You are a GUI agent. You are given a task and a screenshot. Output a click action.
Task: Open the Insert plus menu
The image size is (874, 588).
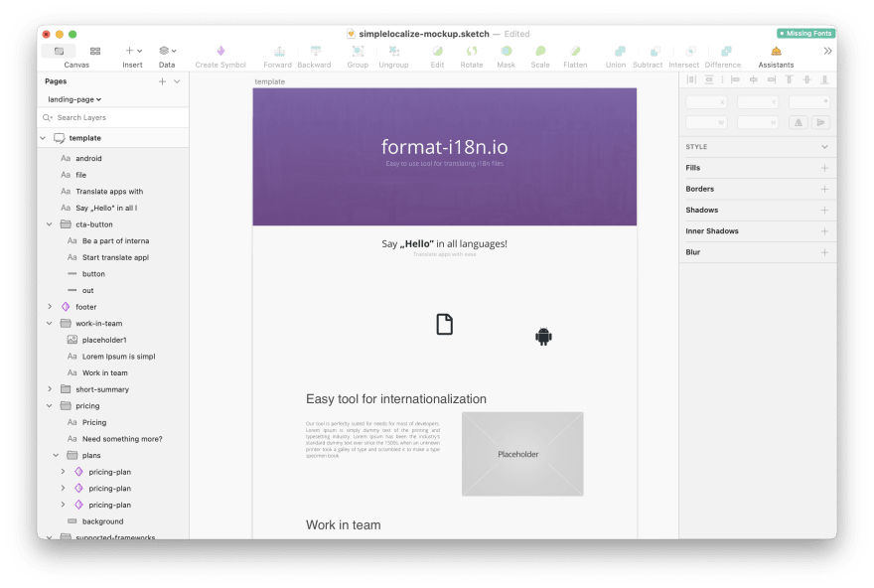133,51
